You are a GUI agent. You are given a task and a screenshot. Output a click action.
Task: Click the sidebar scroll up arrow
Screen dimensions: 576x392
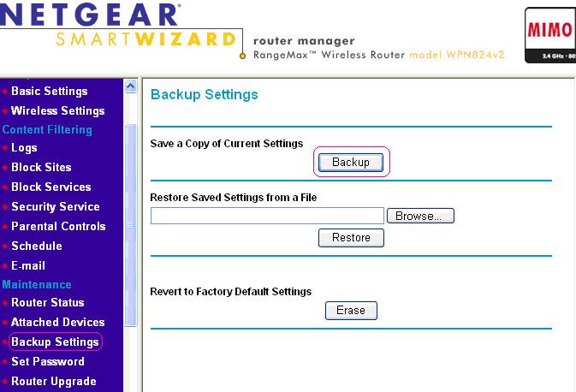click(130, 86)
